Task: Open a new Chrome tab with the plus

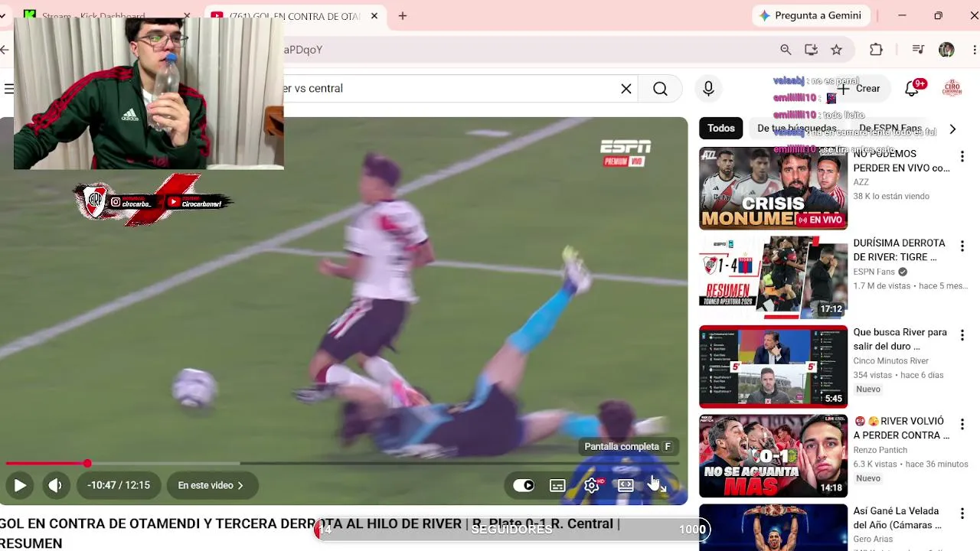Action: [403, 15]
